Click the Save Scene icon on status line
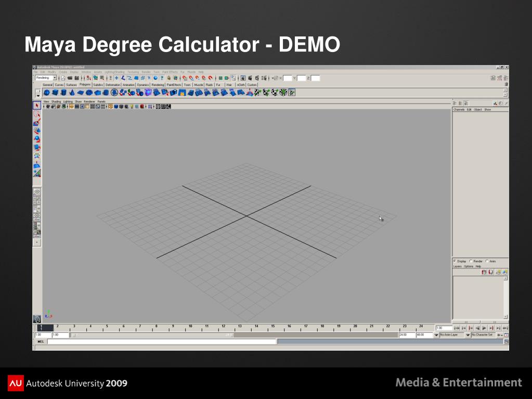Screen dimensions: 532x399 pyautogui.click(x=76, y=78)
